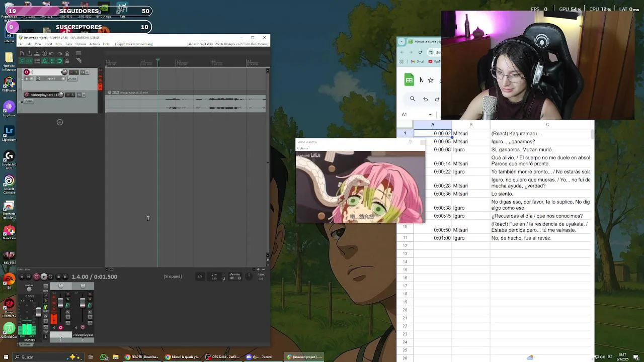Toggle transport repeat loop button
644x362 pixels.
tap(51, 277)
